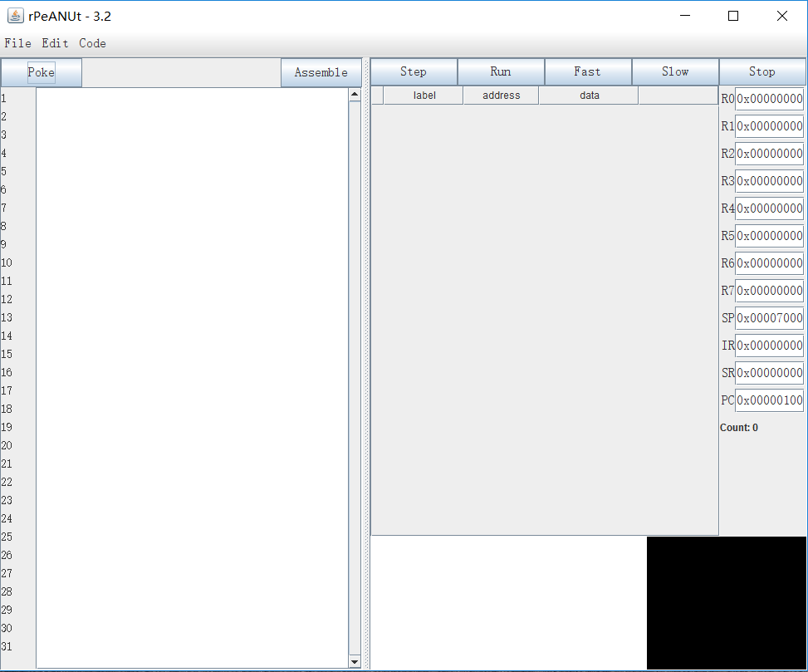The image size is (808, 672).
Task: Focus the R2 register field
Action: pyautogui.click(x=769, y=153)
